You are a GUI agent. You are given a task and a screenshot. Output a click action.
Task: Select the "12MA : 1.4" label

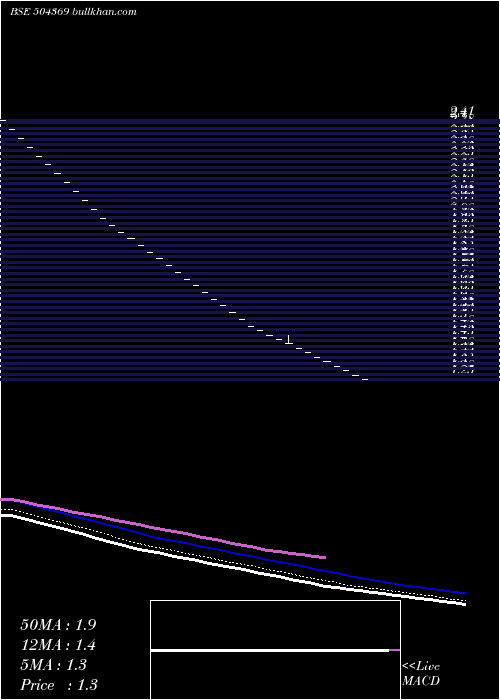click(58, 645)
